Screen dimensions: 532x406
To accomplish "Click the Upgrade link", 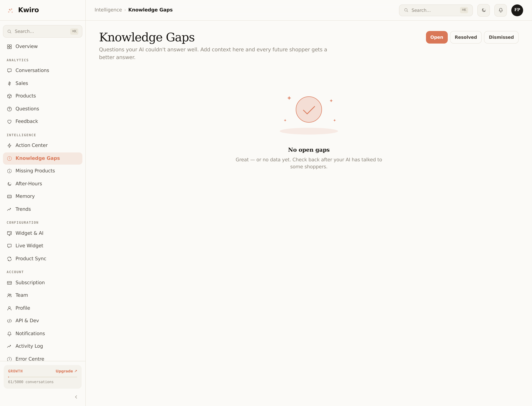I will pos(66,371).
